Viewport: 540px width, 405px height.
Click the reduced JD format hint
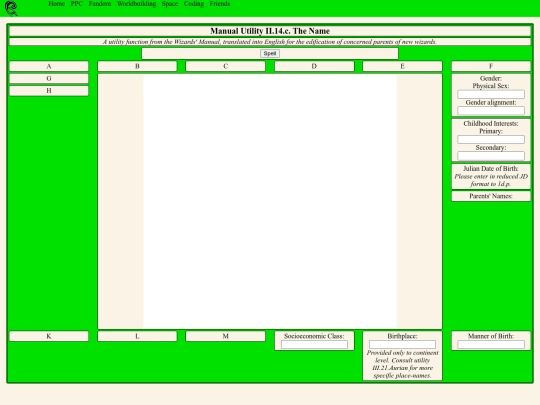pyautogui.click(x=491, y=180)
